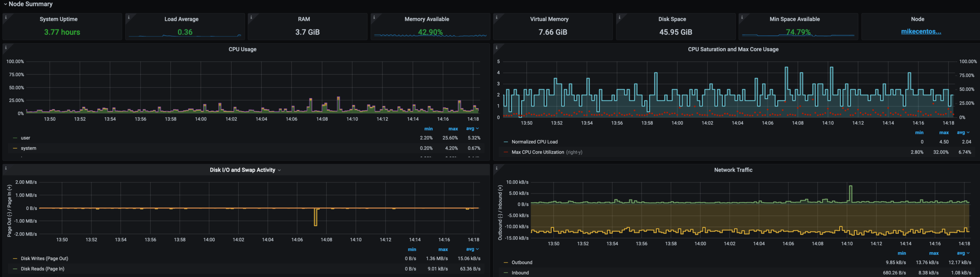Open the user series color swatch
This screenshot has width=980, height=277.
point(15,138)
